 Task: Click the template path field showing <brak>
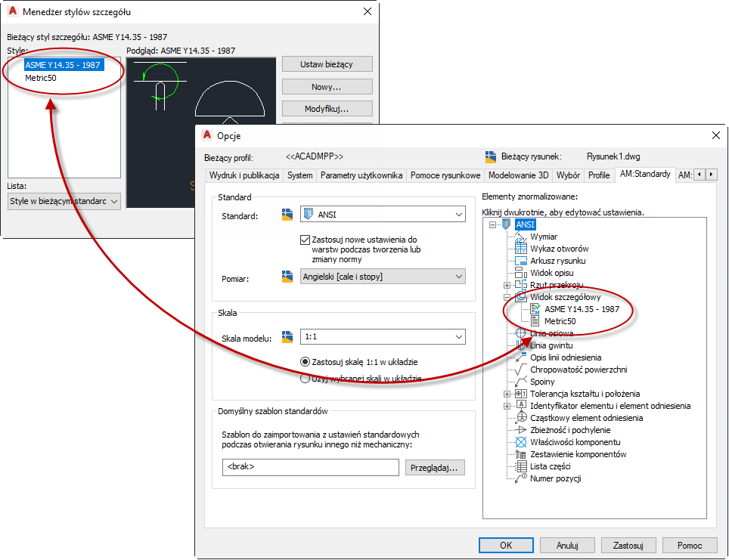pos(311,467)
